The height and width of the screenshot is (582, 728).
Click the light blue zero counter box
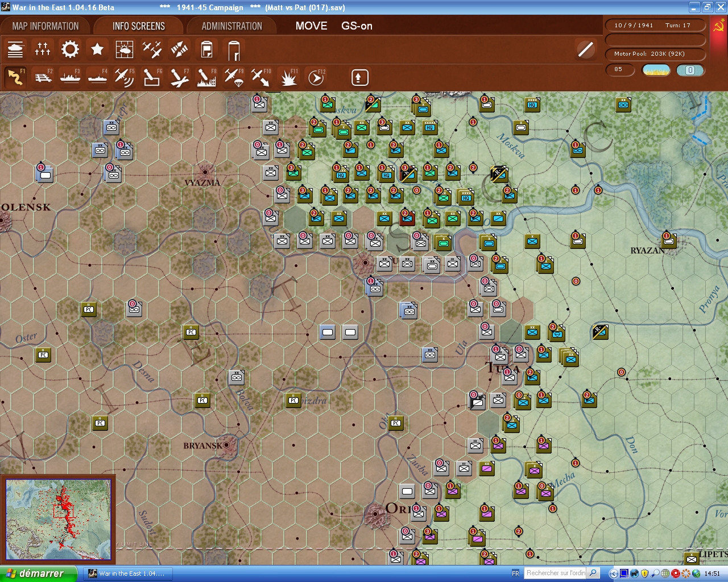(690, 70)
